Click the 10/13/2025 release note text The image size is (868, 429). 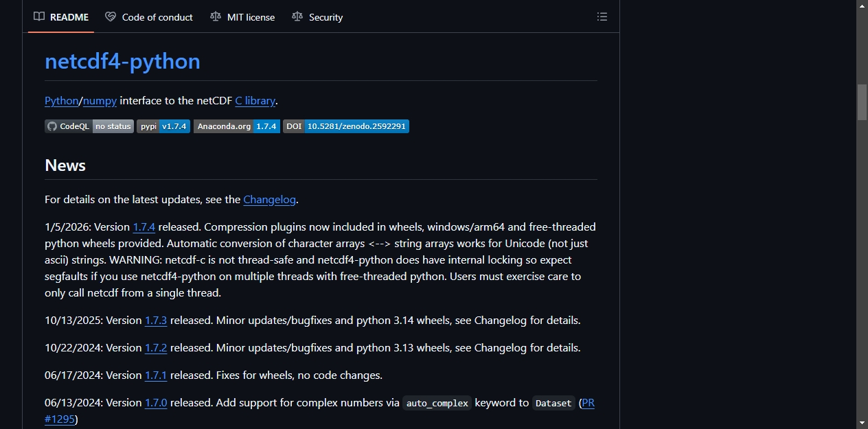pos(312,320)
